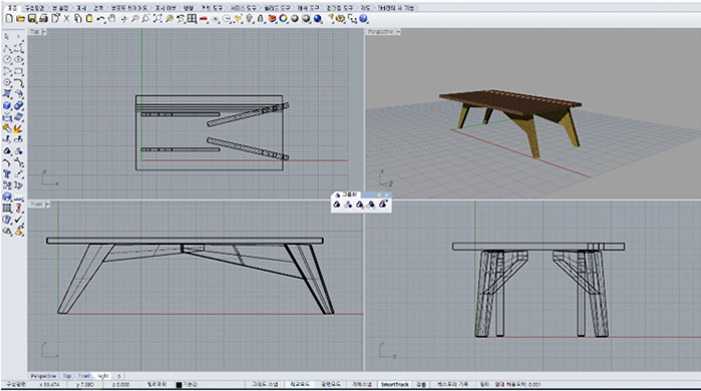Screen dimensions: 701x391
Task: Select the Circle tool in the sidebar
Action: pyautogui.click(x=7, y=59)
